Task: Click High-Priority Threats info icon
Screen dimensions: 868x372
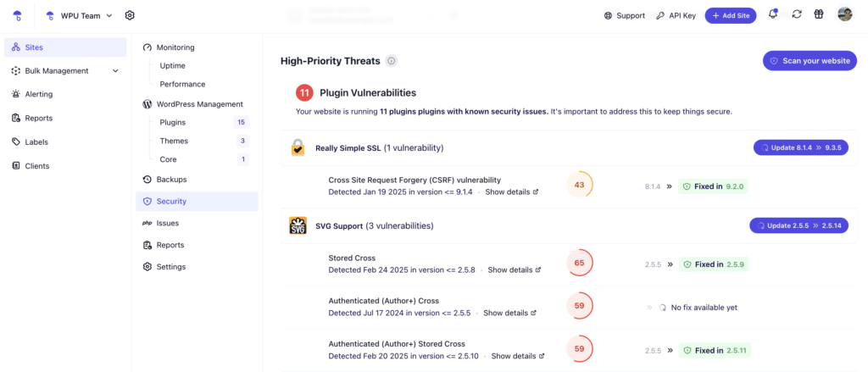Action: click(x=392, y=61)
